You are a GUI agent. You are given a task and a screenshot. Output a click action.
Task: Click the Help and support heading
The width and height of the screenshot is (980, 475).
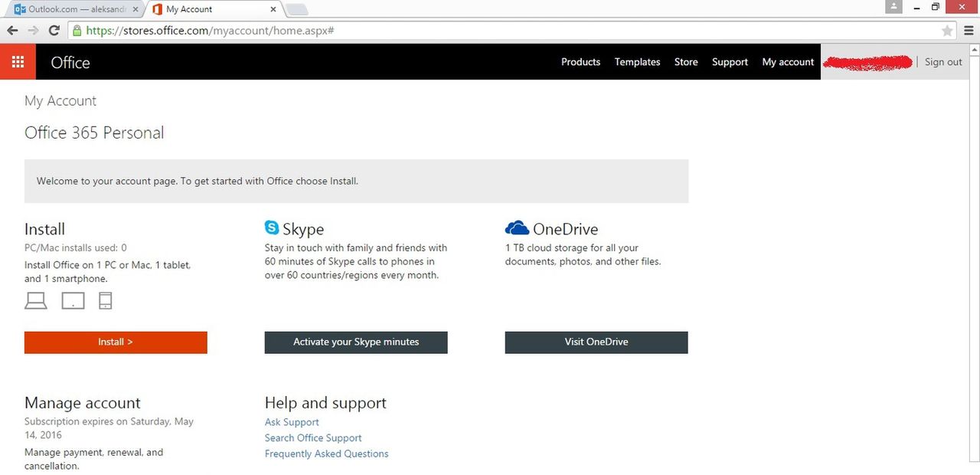325,403
